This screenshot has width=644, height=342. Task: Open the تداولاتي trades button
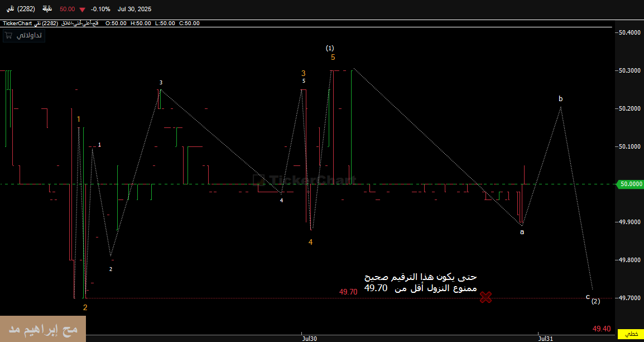23,36
